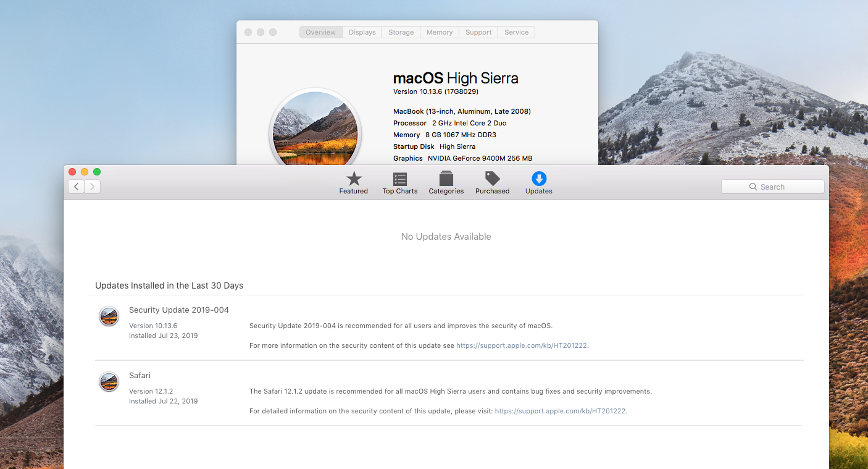Go back using the App Store back arrow

(77, 187)
